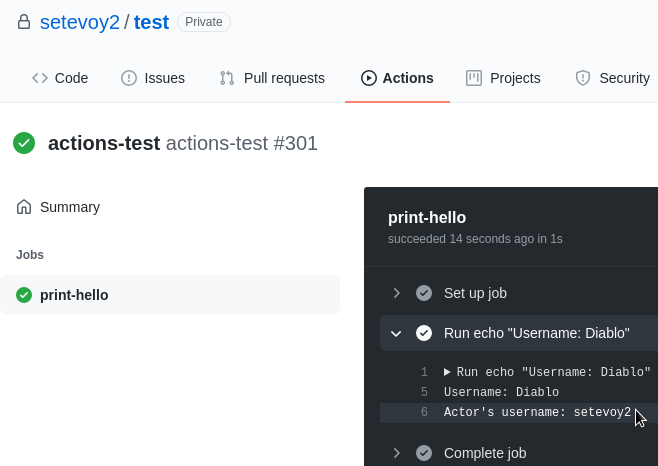Image resolution: width=658 pixels, height=466 pixels.
Task: Click the Projects board icon
Action: [474, 78]
